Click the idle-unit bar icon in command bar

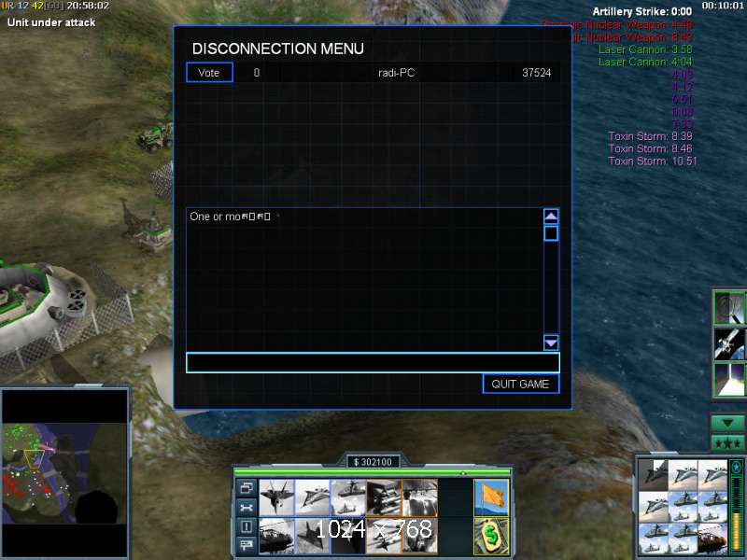click(247, 526)
